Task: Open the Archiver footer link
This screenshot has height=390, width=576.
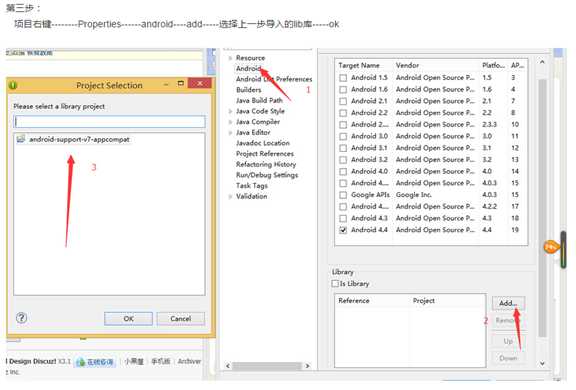Action: (189, 361)
